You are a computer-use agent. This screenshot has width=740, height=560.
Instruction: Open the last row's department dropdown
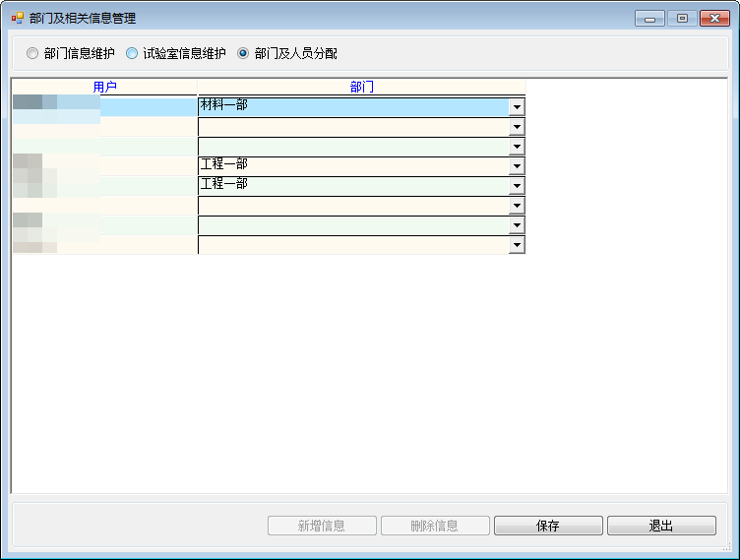517,245
